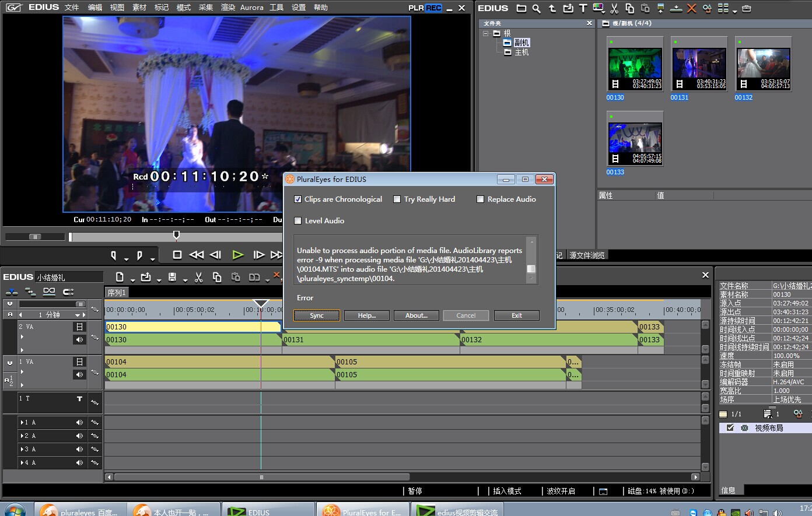Click the set In point icon
Viewport: 812px width, 516px height.
point(114,255)
